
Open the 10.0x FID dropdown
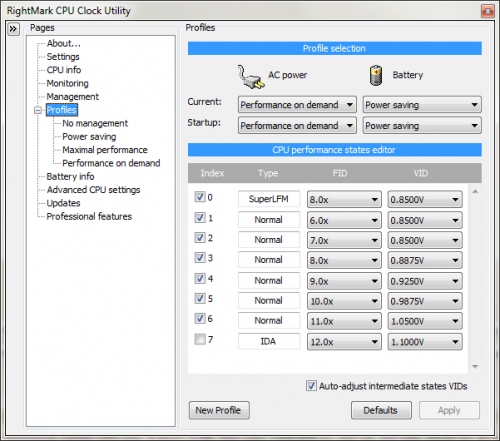[x=344, y=301]
